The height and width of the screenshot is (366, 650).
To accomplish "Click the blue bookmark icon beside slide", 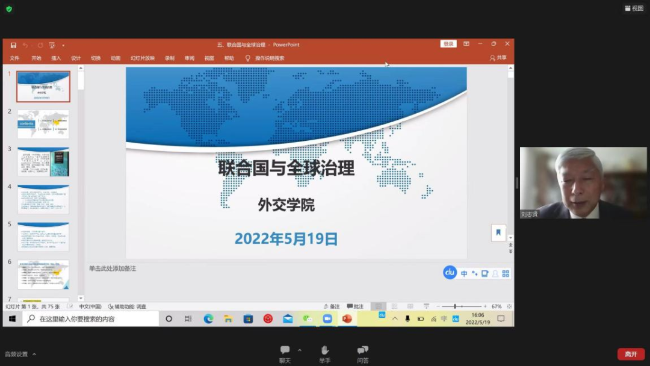I will click(x=498, y=233).
